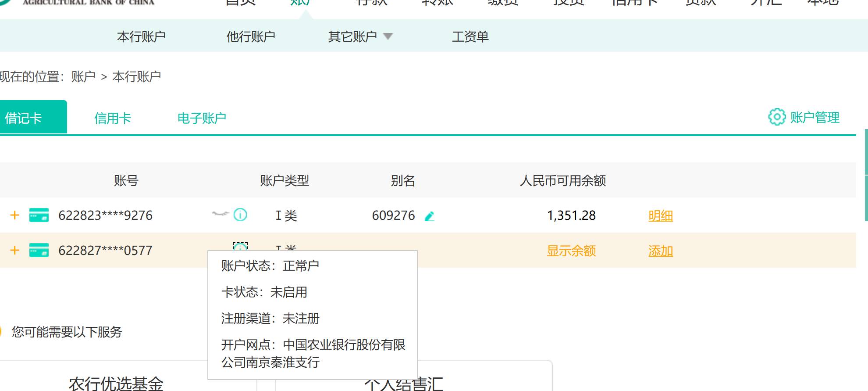868x391 pixels.
Task: Click tooltip line 账户状态：正常户
Action: coord(270,265)
